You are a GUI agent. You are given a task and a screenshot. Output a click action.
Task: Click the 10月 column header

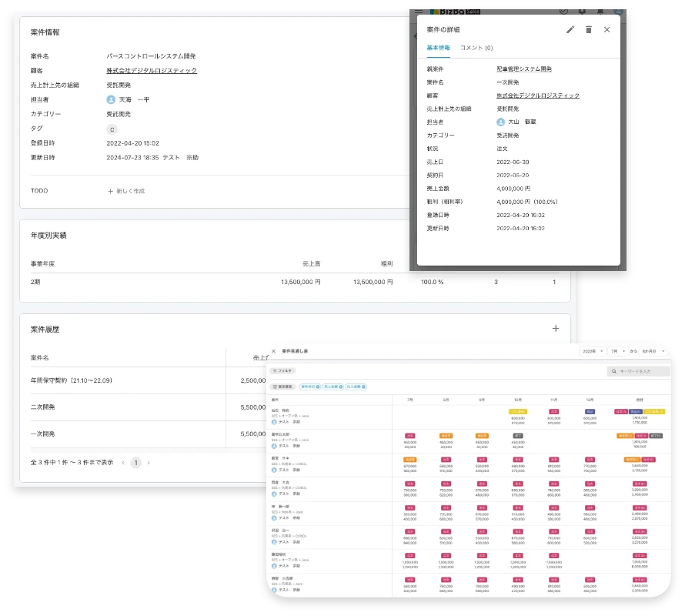click(x=518, y=400)
